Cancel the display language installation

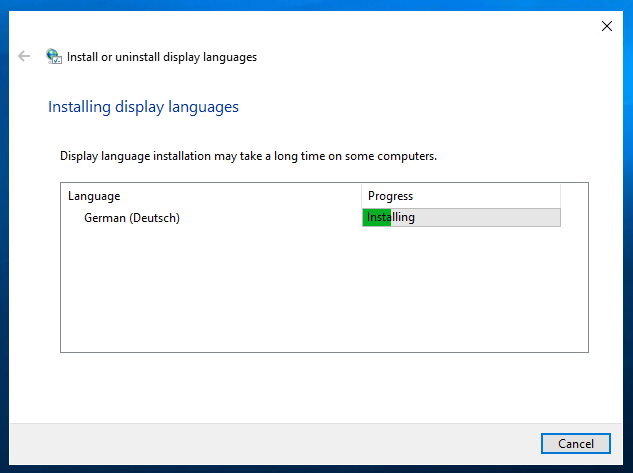[575, 443]
